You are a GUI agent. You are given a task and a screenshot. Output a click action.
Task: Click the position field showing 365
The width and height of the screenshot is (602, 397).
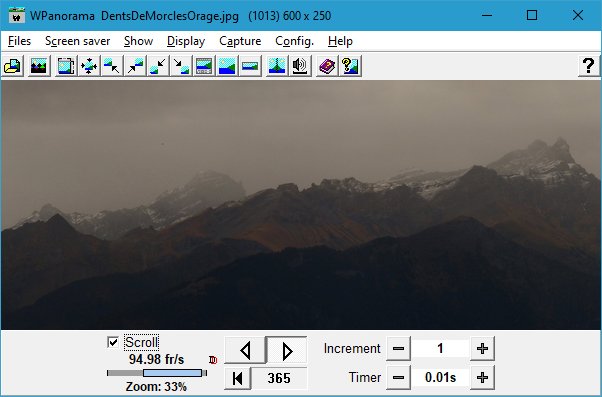tap(279, 378)
